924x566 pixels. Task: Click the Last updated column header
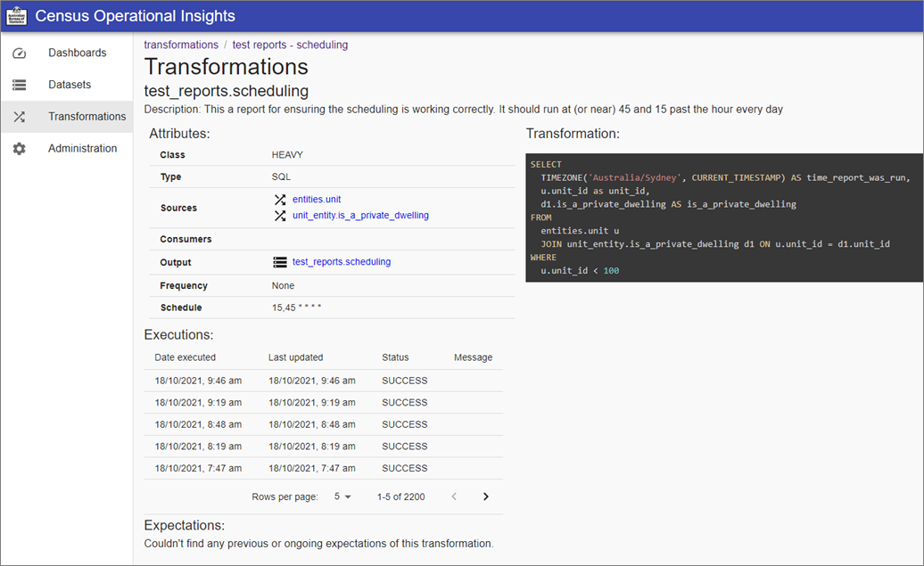(295, 357)
